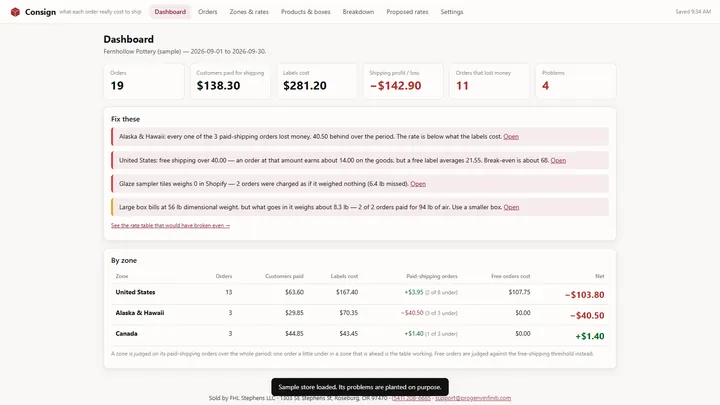The width and height of the screenshot is (720, 405).
Task: Go to Products & boxes tab
Action: 305,12
